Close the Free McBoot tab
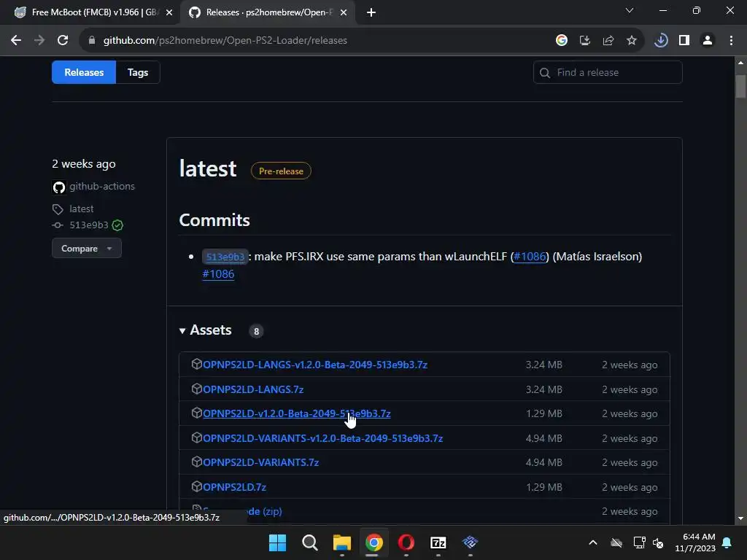The width and height of the screenshot is (747, 560). pyautogui.click(x=169, y=13)
